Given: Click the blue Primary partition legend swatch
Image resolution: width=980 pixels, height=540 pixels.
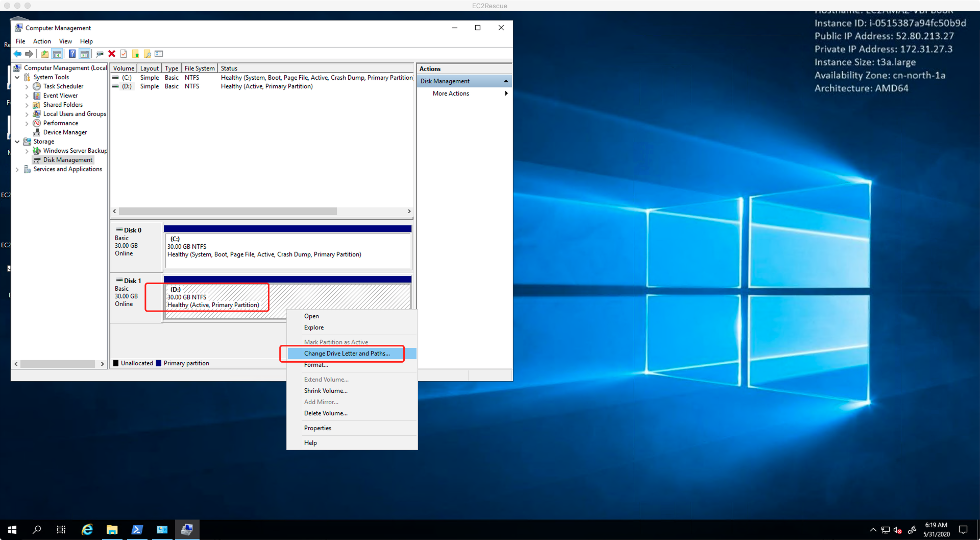Looking at the screenshot, I should pos(159,363).
